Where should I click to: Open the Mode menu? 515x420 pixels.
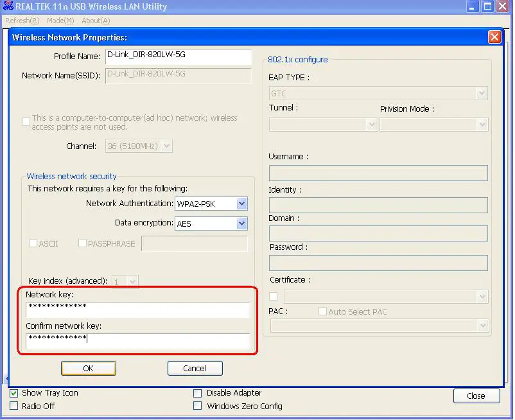coord(60,21)
